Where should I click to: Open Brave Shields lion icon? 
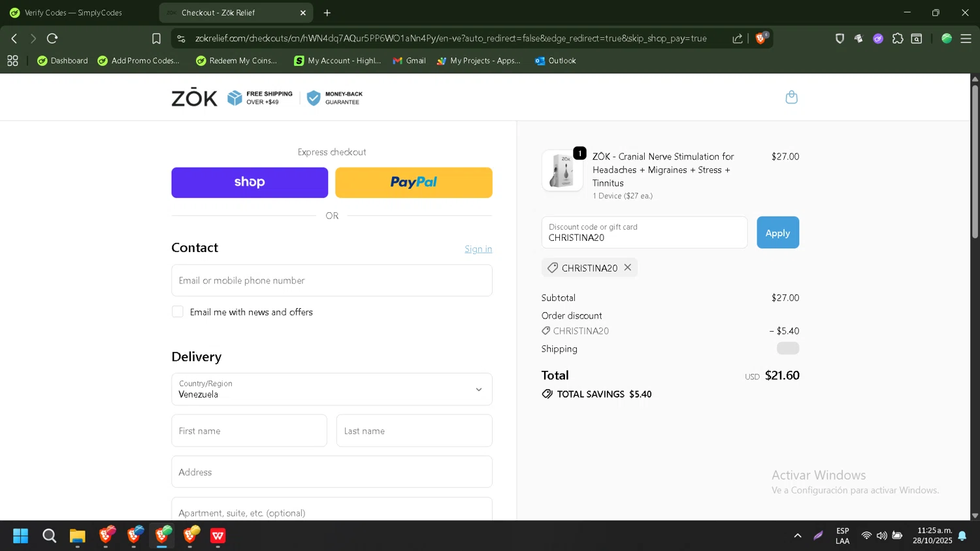coord(760,39)
